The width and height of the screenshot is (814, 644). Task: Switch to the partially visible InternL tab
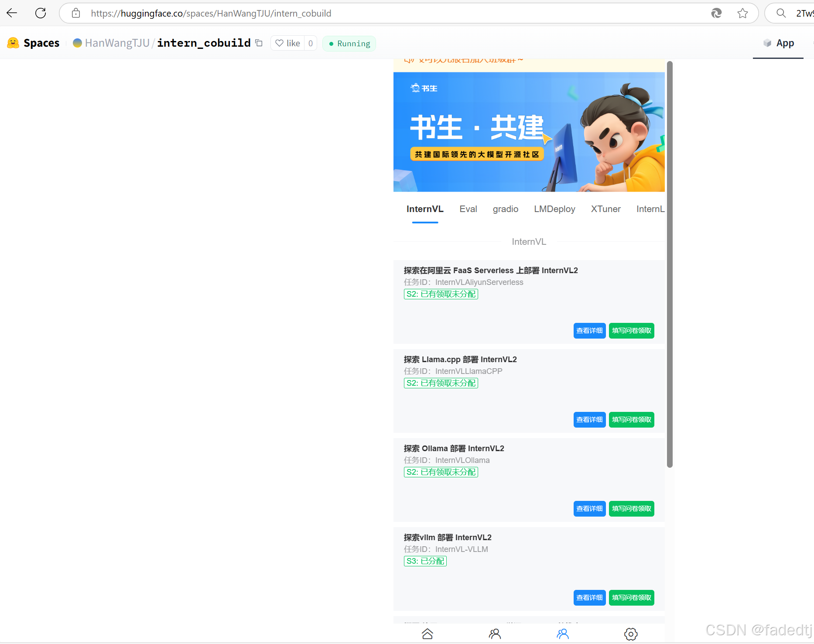[650, 209]
